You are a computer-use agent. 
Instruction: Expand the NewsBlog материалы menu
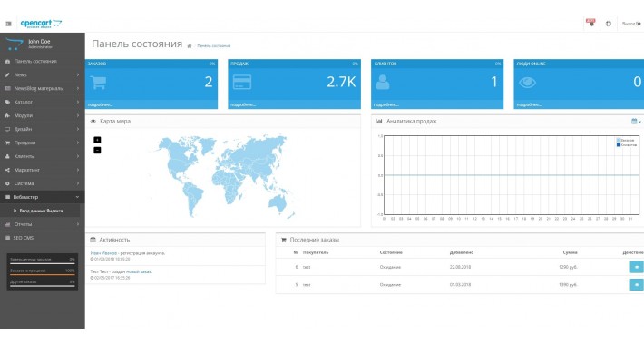tap(43, 88)
